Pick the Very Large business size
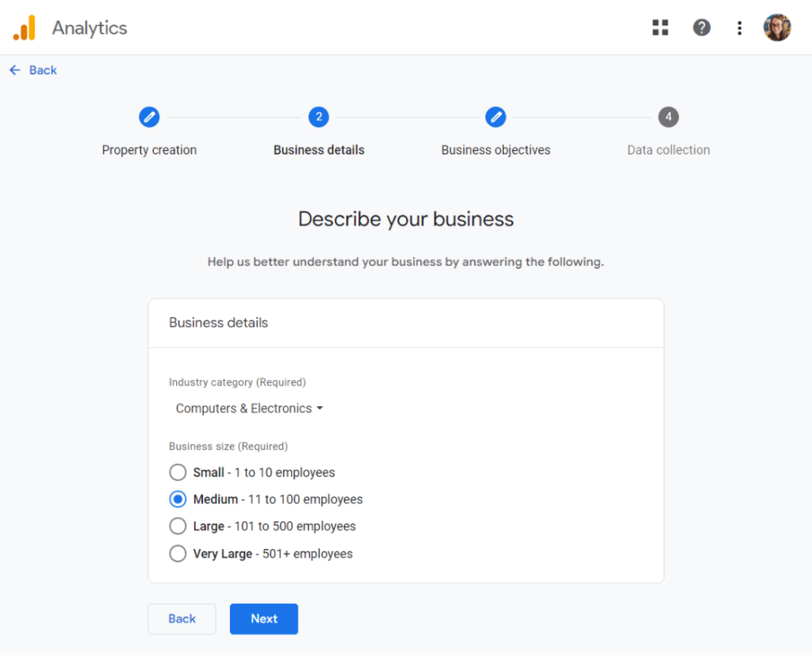The image size is (812, 656). (178, 553)
